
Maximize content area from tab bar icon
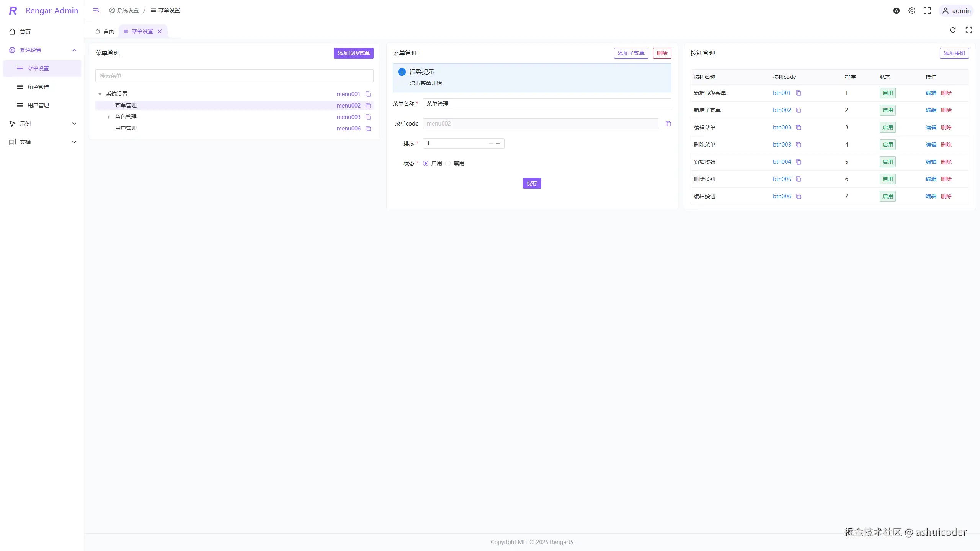point(969,30)
